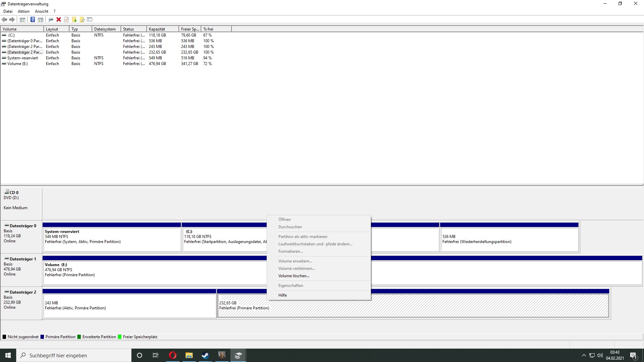Click the properties checkmark page icon
The width and height of the screenshot is (644, 362).
point(66,19)
